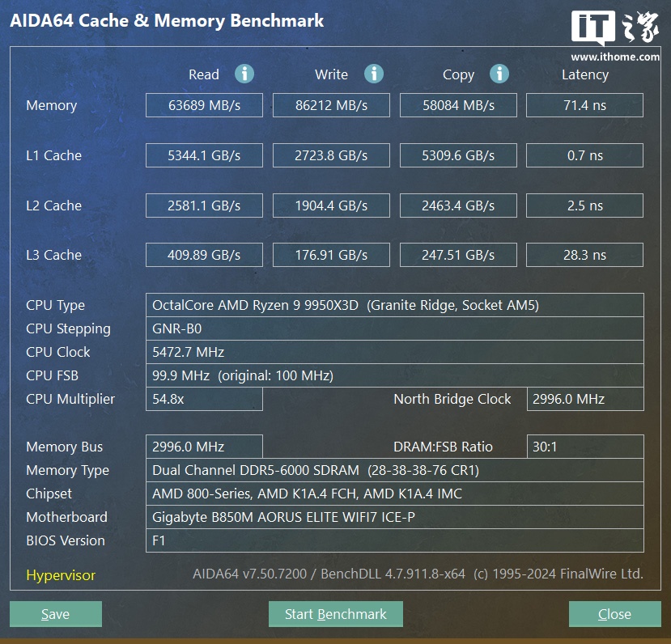The width and height of the screenshot is (671, 644).
Task: Click the North Bridge Clock value
Action: (584, 399)
